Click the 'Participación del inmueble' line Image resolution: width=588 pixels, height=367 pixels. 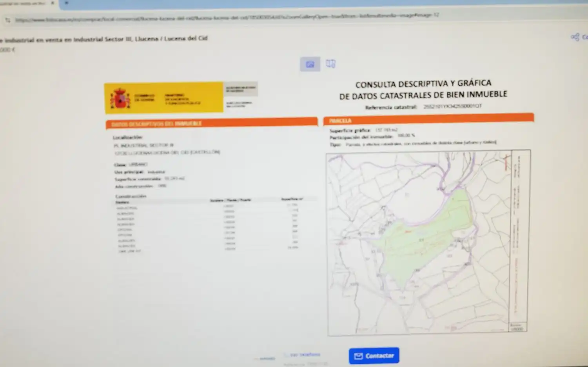pyautogui.click(x=372, y=136)
